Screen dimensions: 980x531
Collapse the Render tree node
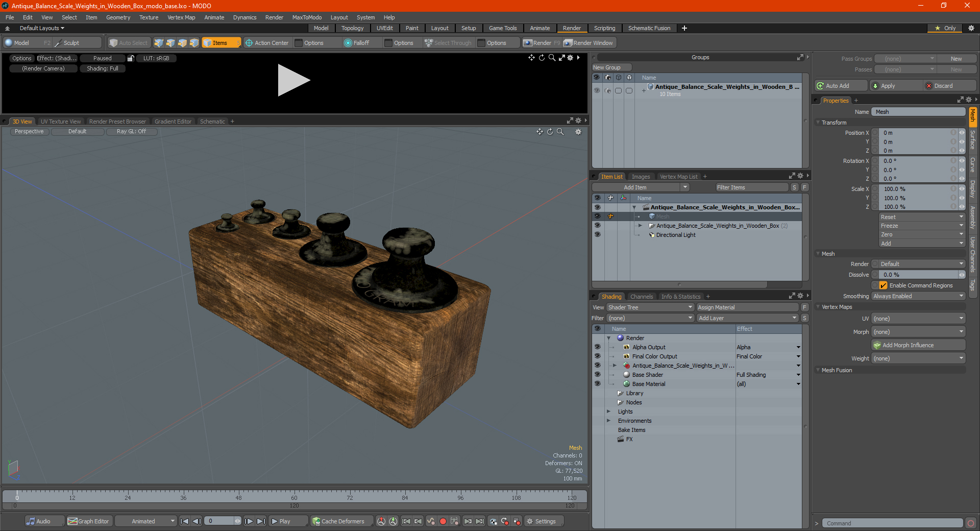[608, 338]
